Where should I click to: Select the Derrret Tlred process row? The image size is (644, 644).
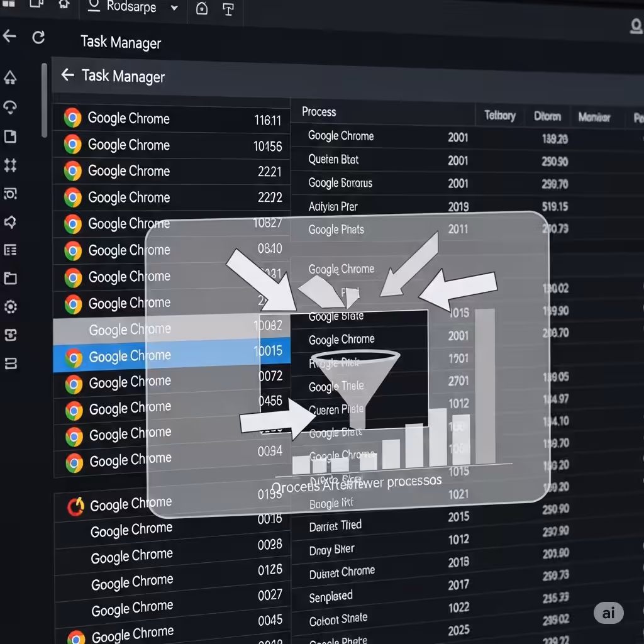tap(467, 521)
